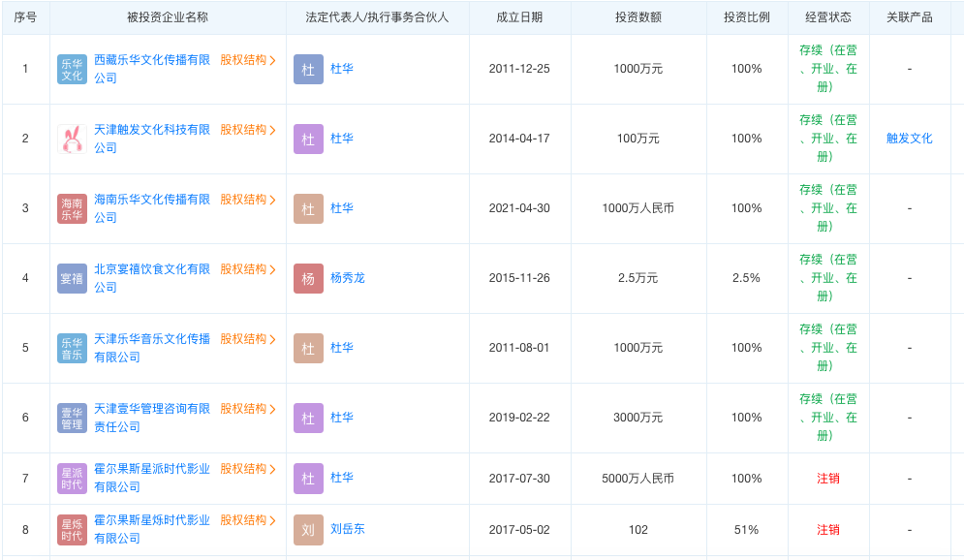Open the 触发文化 related product link
This screenshot has width=964, height=560.
coord(910,139)
